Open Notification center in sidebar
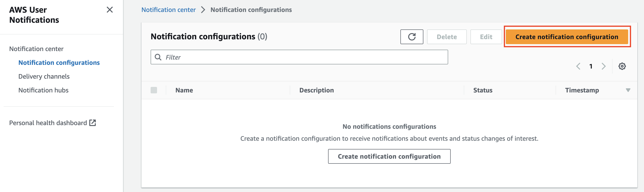Screen dimensions: 644x192 [36, 49]
